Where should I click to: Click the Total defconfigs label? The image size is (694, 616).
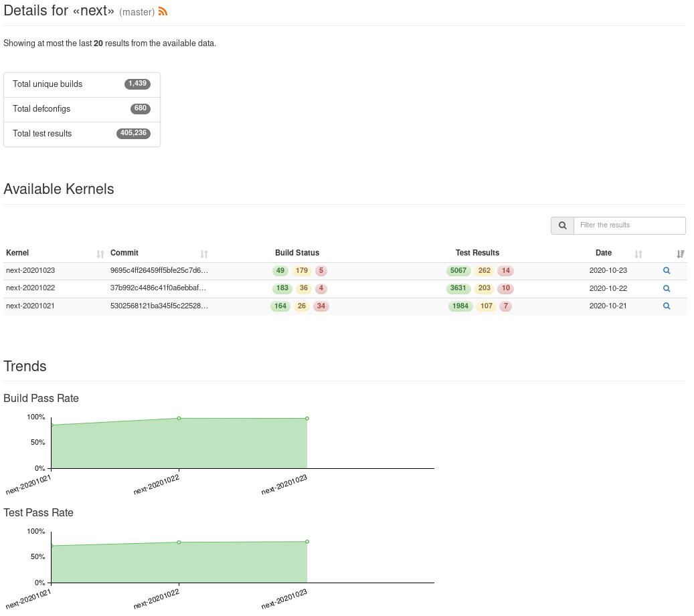(x=41, y=109)
